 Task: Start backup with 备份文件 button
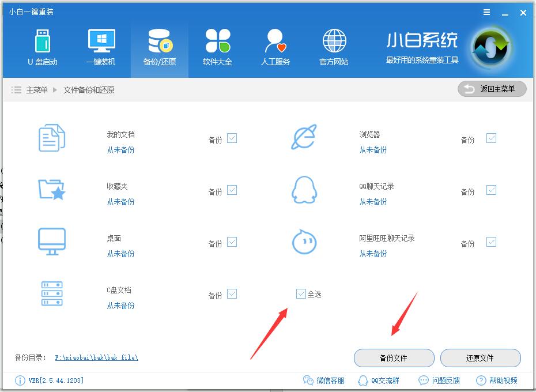click(x=394, y=358)
